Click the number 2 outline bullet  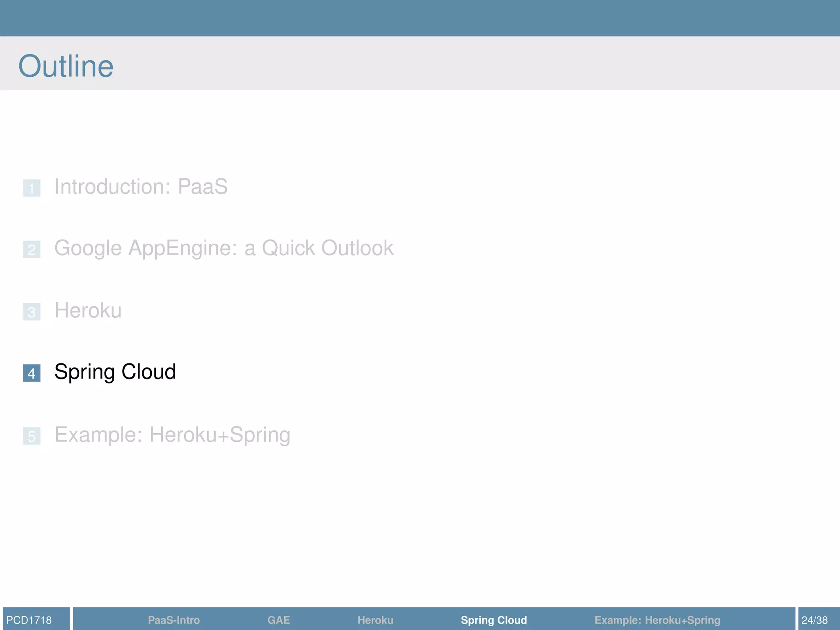tap(32, 249)
